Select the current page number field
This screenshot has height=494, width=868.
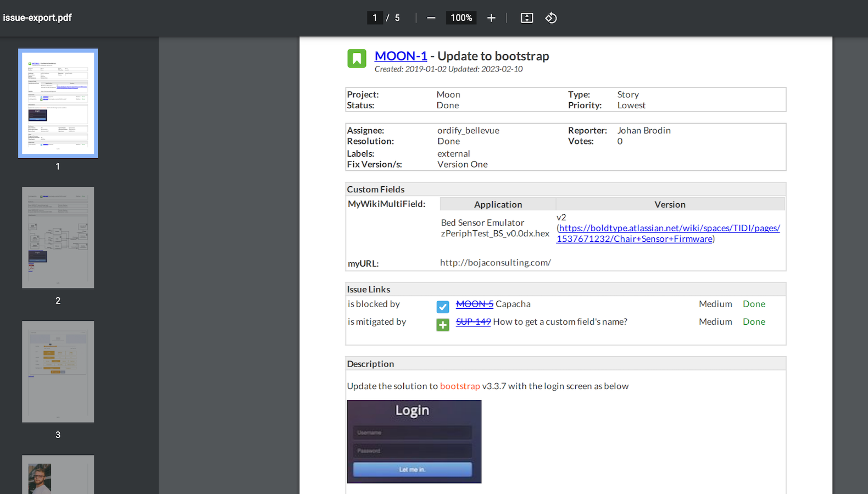pos(375,18)
